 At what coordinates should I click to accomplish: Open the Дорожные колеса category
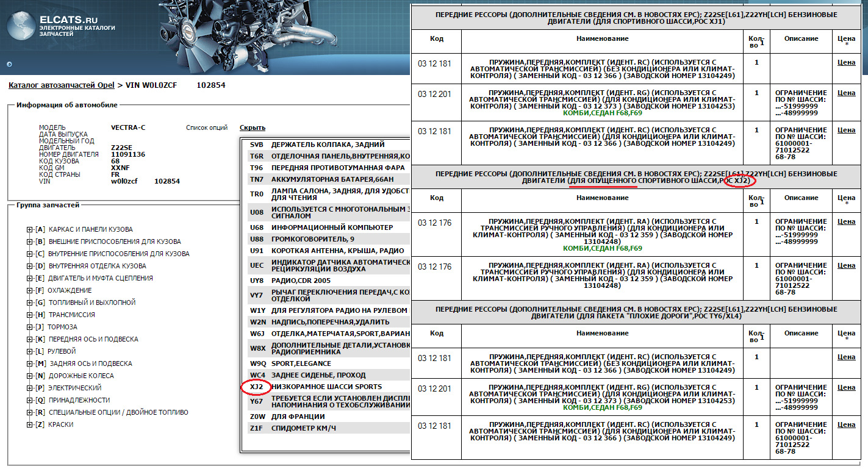click(x=81, y=376)
